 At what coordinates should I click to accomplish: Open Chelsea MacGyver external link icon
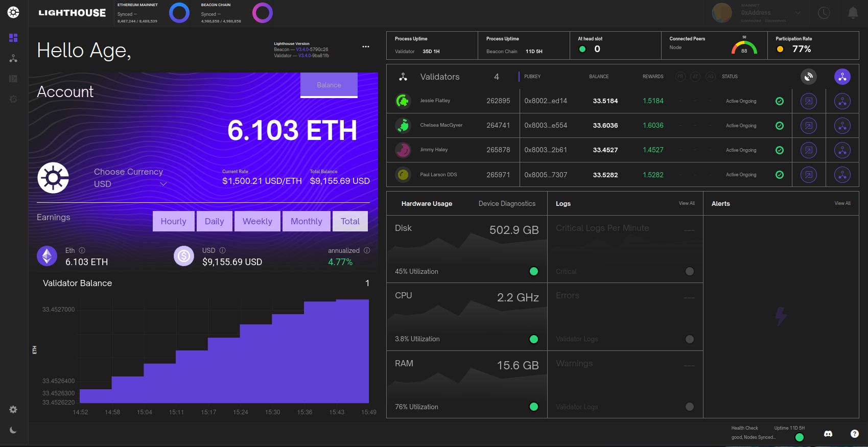click(809, 126)
